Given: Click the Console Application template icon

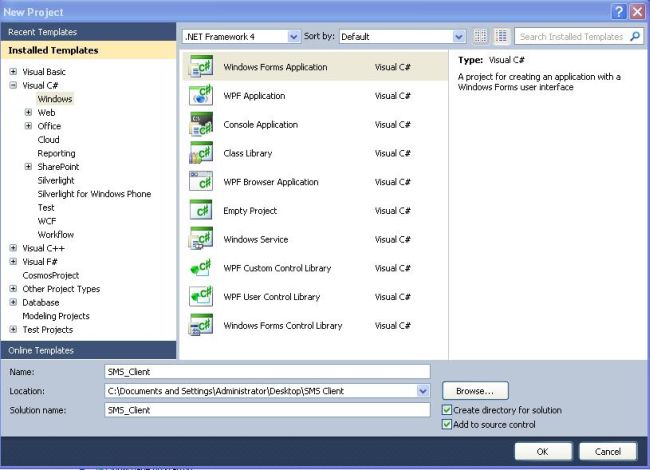Looking at the screenshot, I should [x=201, y=124].
